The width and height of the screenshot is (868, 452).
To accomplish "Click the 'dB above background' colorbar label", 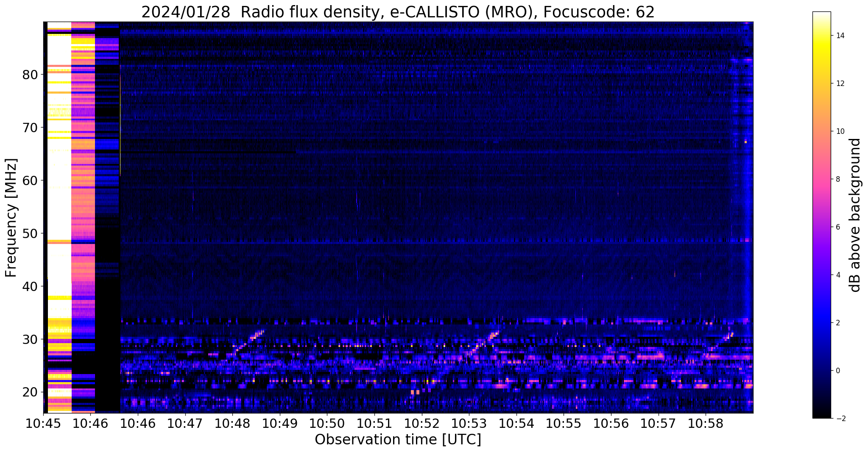I will pyautogui.click(x=855, y=215).
